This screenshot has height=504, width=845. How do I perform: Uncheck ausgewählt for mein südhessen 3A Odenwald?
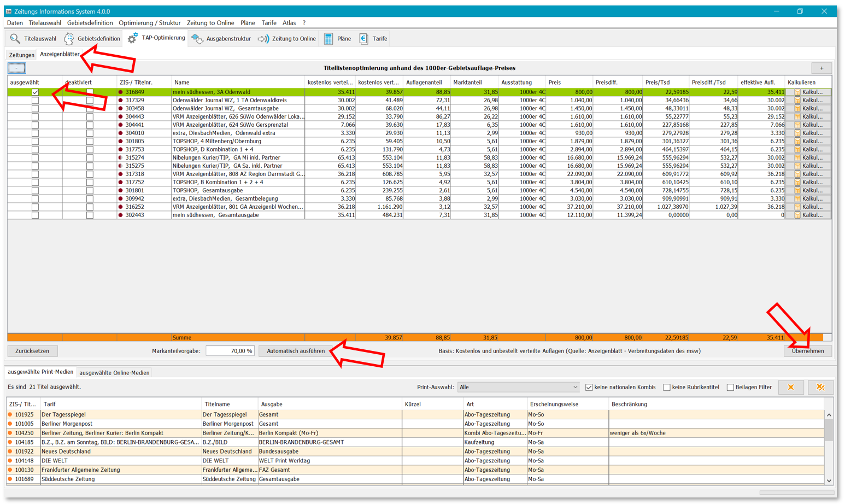tap(35, 92)
